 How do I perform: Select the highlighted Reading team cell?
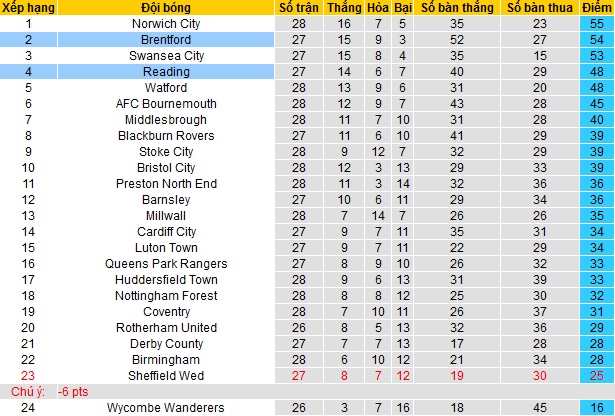[166, 72]
